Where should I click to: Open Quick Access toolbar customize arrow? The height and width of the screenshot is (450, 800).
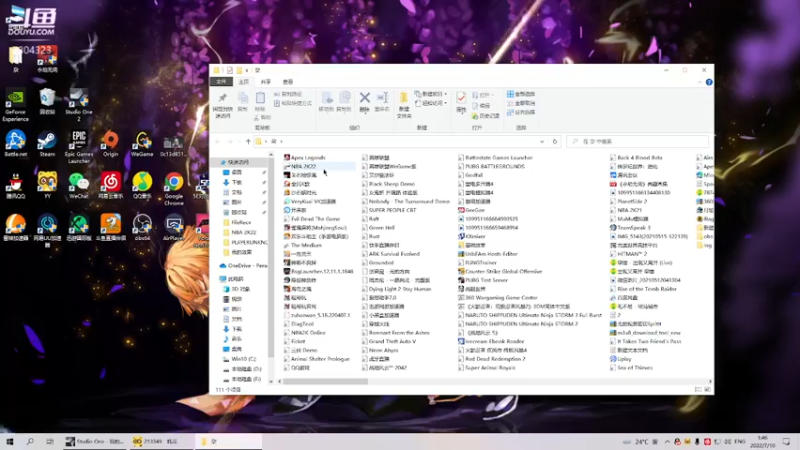[247, 70]
